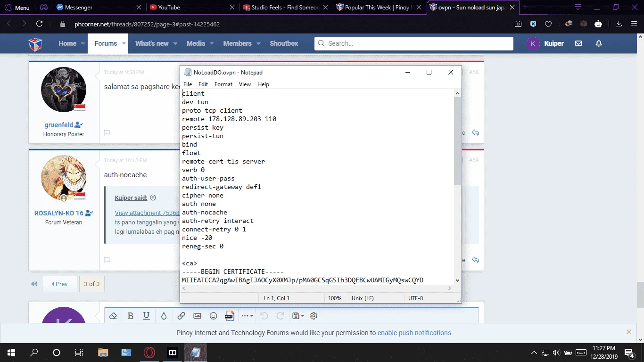Open Notepad's Help menu
The width and height of the screenshot is (644, 362).
point(263,84)
